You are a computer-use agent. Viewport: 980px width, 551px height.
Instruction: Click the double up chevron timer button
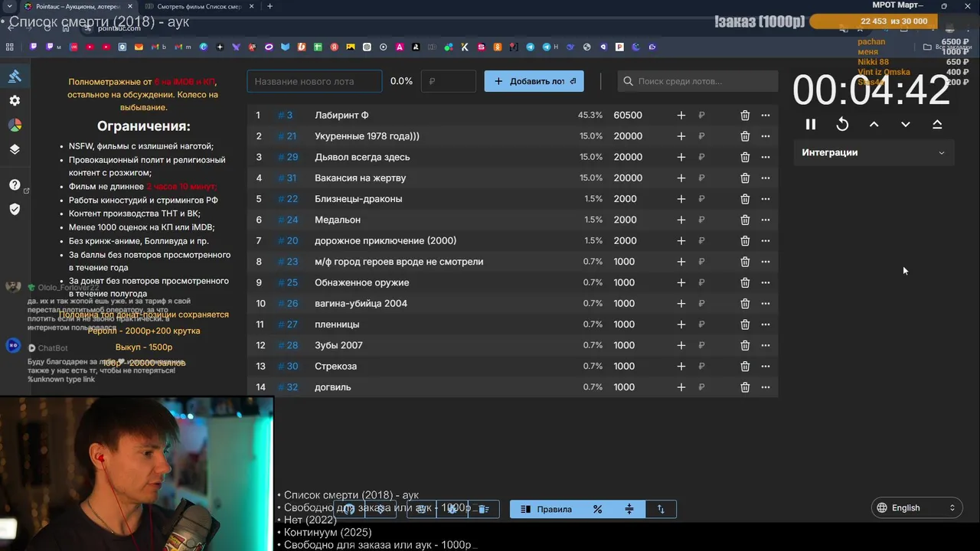[937, 124]
